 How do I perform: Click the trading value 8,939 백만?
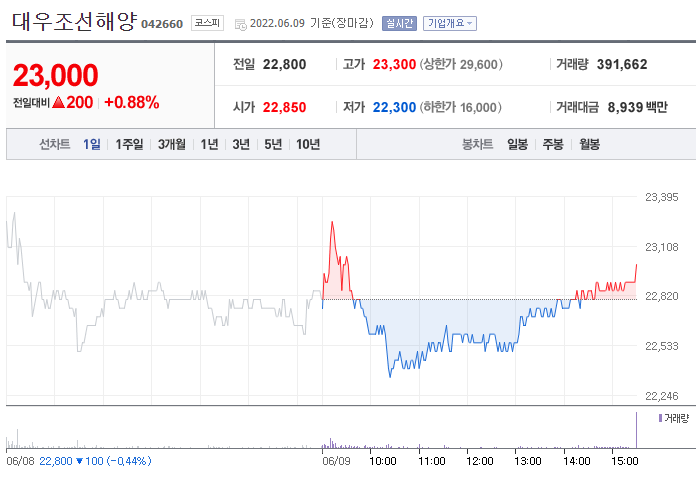[x=637, y=107]
